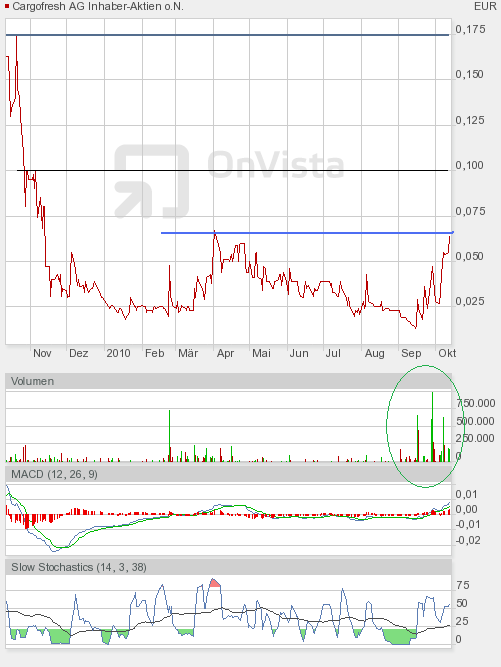Click the Aug month label
The image size is (501, 667).
click(374, 353)
